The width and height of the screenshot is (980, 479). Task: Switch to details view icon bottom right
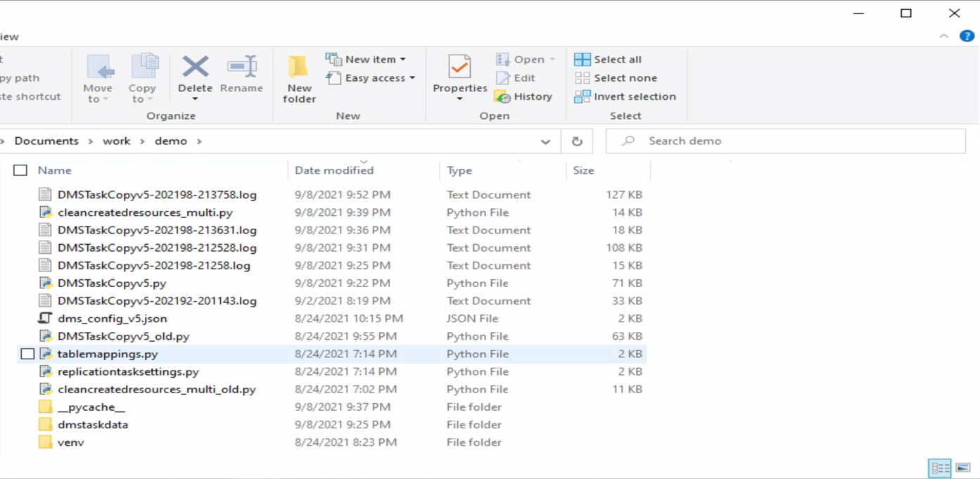coord(939,468)
